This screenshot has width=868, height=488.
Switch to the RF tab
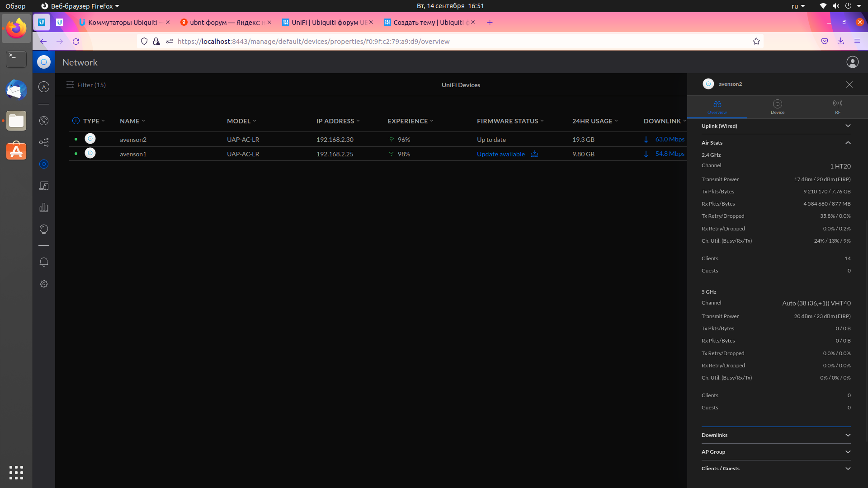tap(838, 107)
